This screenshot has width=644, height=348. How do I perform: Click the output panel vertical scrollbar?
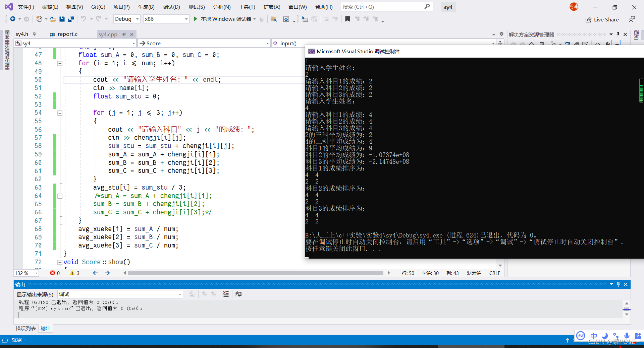click(627, 309)
